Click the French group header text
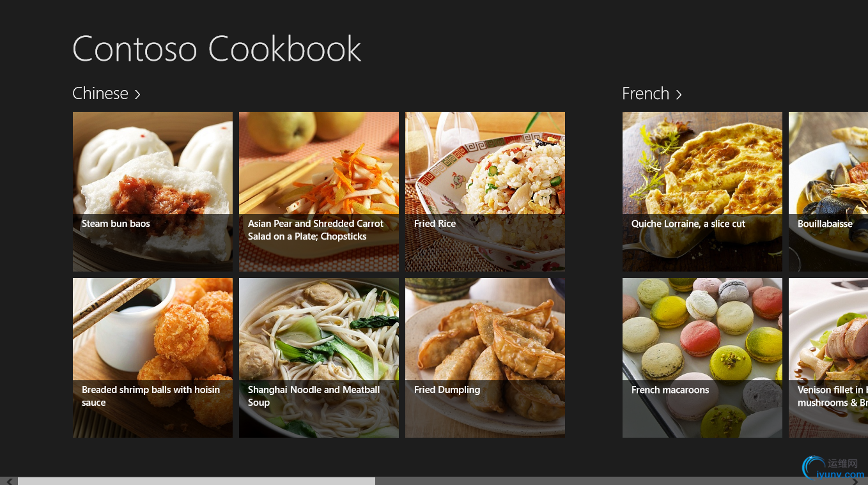The width and height of the screenshot is (868, 485). [645, 94]
